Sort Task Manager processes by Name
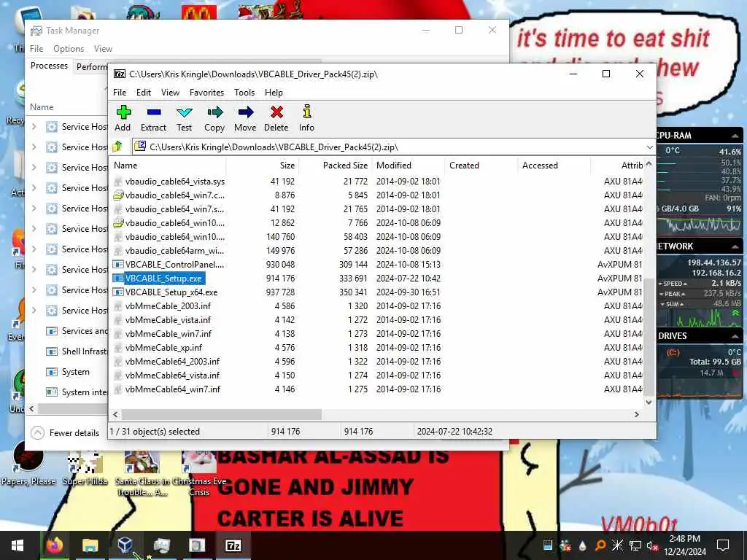This screenshot has height=560, width=747. coord(42,107)
